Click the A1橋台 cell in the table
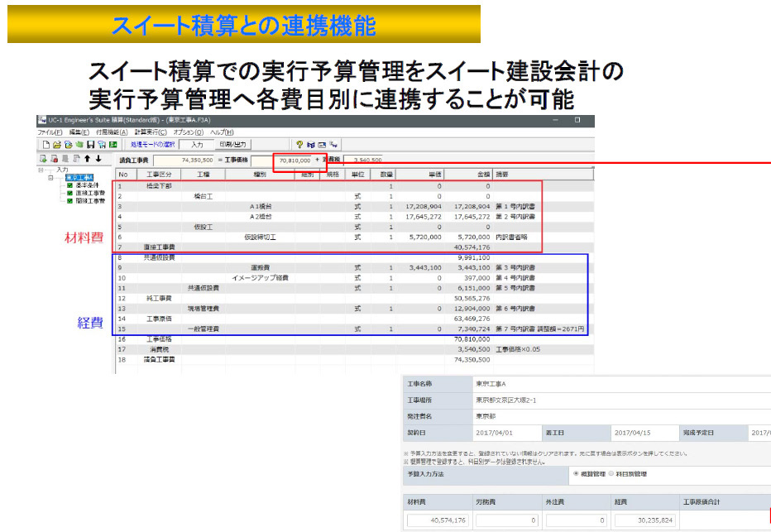This screenshot has width=771, height=532. pyautogui.click(x=260, y=207)
